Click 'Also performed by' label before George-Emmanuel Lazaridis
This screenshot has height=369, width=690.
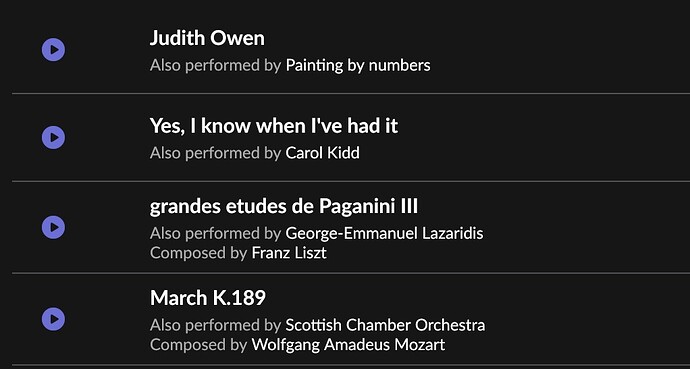[x=215, y=233]
